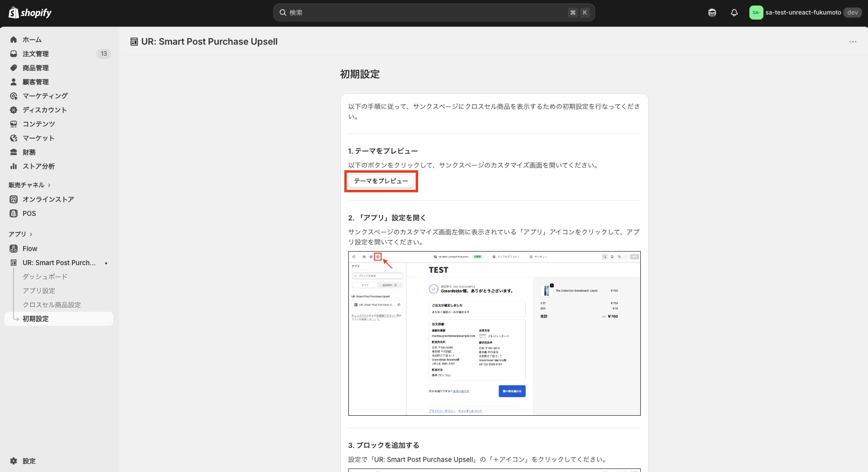Image resolution: width=868 pixels, height=472 pixels.
Task: Click into the 検索 search field
Action: (434, 13)
